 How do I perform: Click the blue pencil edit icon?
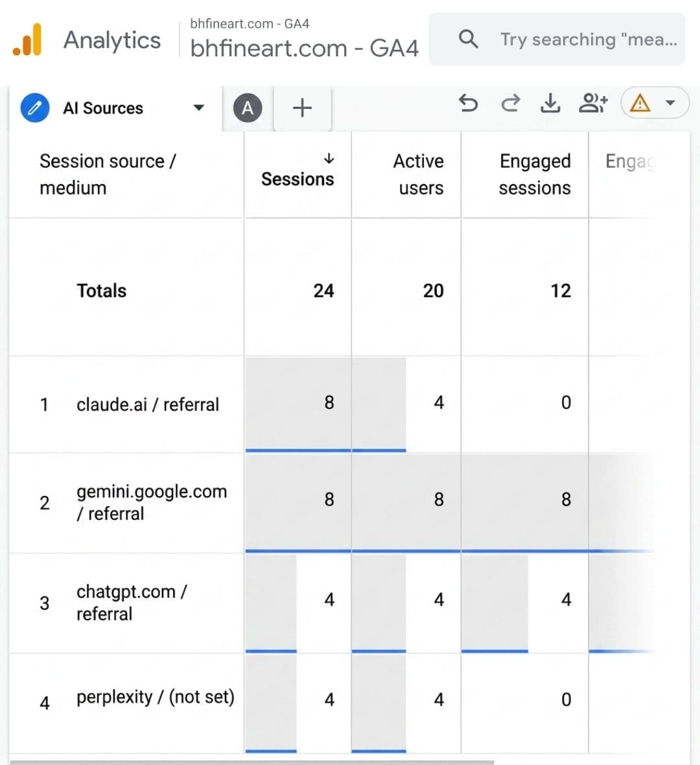(x=34, y=108)
